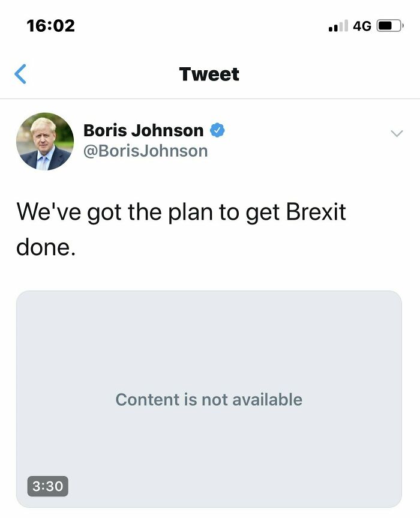This screenshot has height=518, width=420.
Task: Click the word Brexit in the tweet
Action: pos(316,212)
